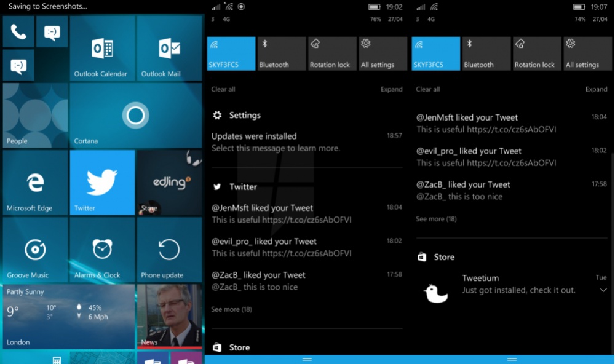Open the Microsoft Edge tile
The height and width of the screenshot is (364, 615).
(x=35, y=183)
